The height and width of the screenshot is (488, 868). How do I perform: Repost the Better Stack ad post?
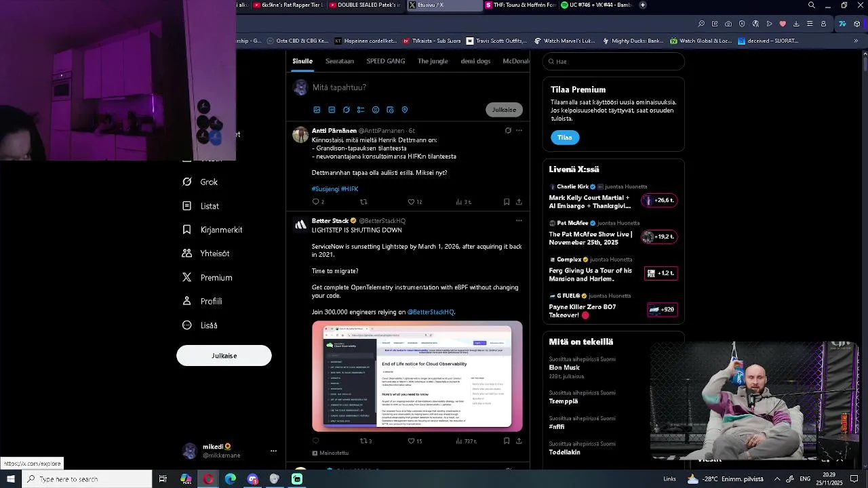click(x=366, y=441)
